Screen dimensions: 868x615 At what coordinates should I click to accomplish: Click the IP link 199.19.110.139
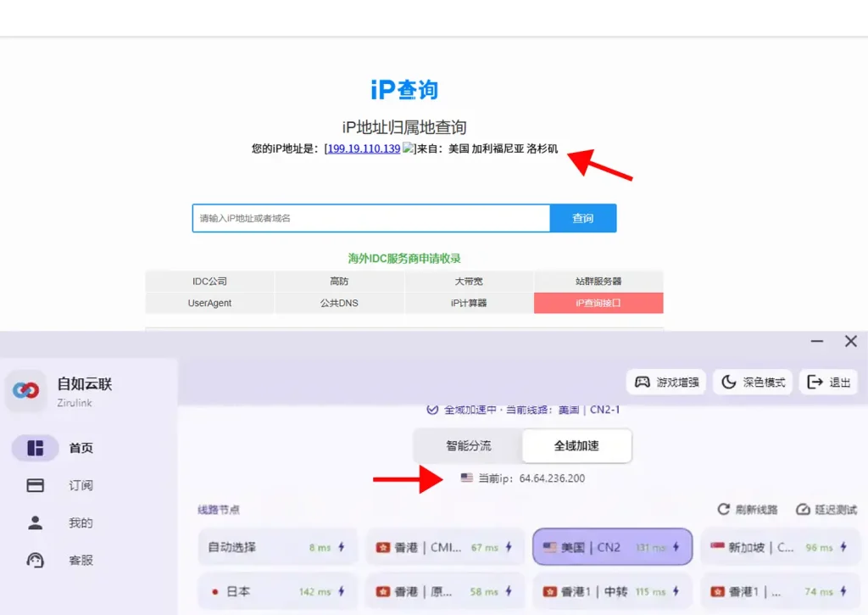[x=364, y=148]
